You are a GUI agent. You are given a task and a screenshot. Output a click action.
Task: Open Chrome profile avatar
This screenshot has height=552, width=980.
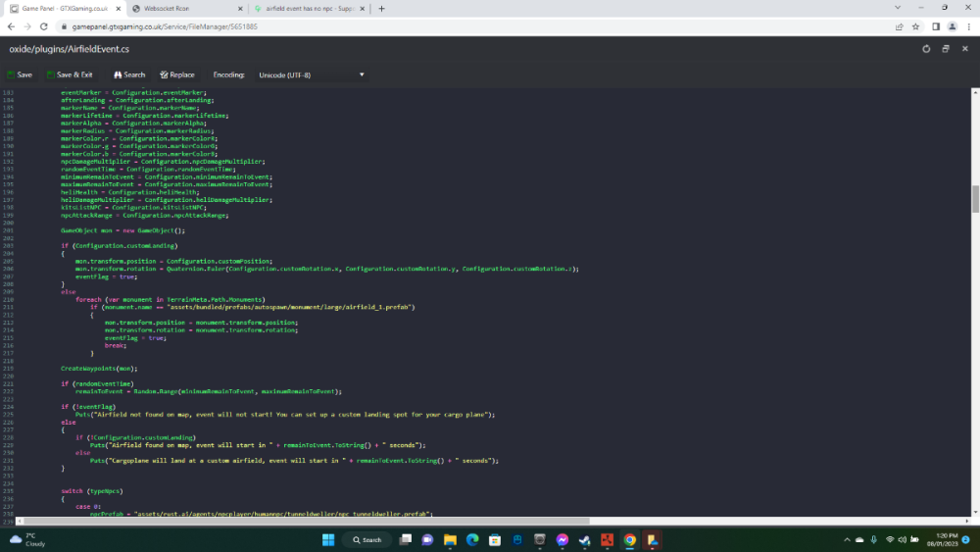(952, 26)
